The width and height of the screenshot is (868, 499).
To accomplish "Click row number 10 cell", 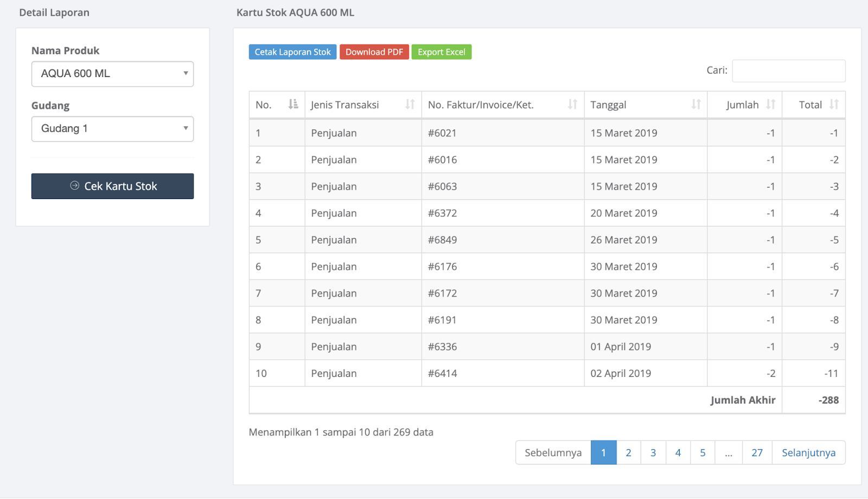I will point(277,373).
